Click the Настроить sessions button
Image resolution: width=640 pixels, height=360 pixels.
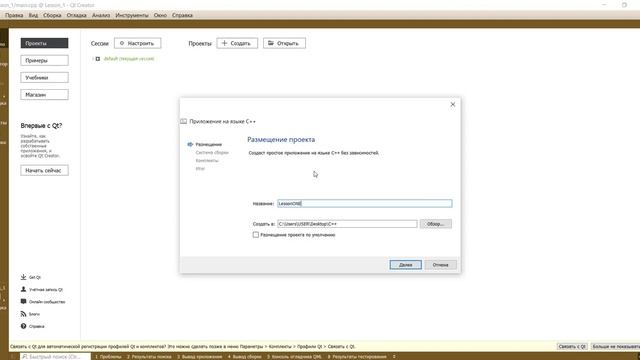tap(138, 43)
